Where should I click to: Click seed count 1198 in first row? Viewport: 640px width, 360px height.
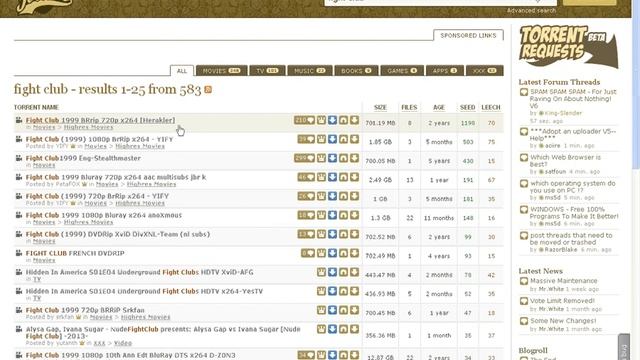pos(468,123)
